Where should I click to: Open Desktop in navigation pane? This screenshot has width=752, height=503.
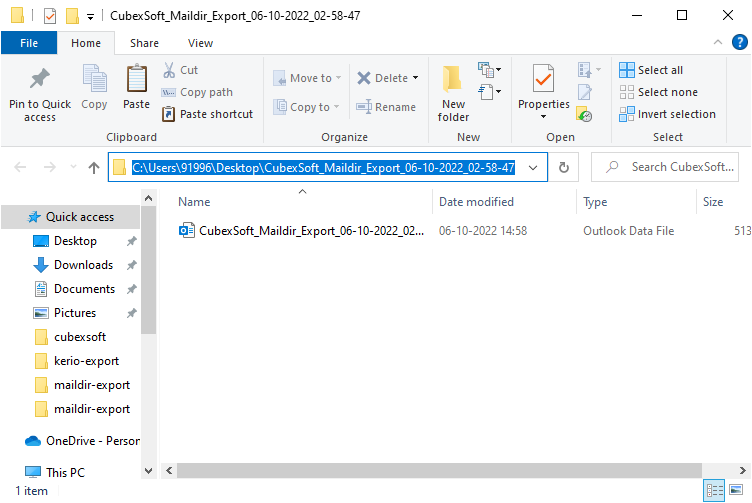pos(75,241)
